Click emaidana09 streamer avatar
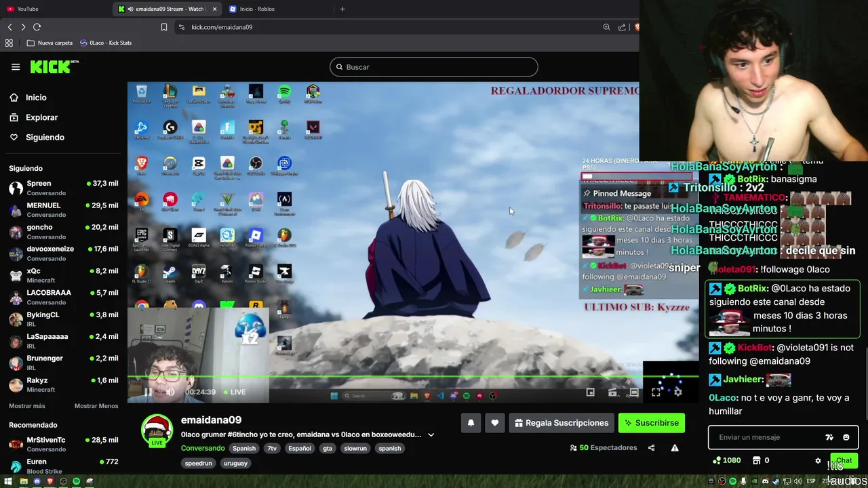This screenshot has width=868, height=488. click(x=157, y=430)
